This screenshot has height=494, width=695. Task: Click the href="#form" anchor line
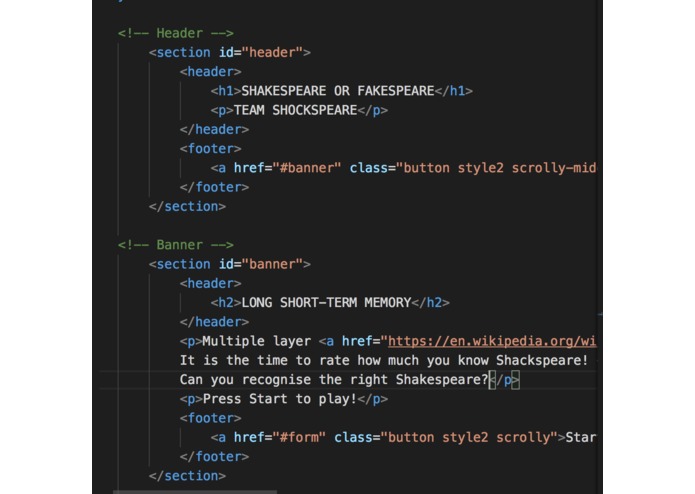403,438
